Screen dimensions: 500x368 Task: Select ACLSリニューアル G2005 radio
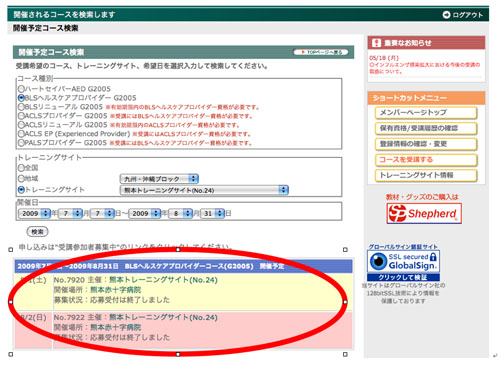[21, 125]
